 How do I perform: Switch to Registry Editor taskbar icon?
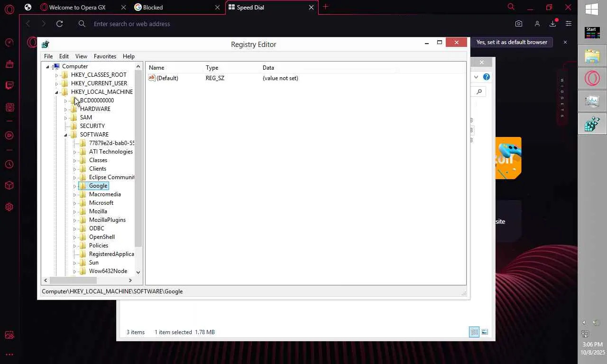(x=592, y=124)
